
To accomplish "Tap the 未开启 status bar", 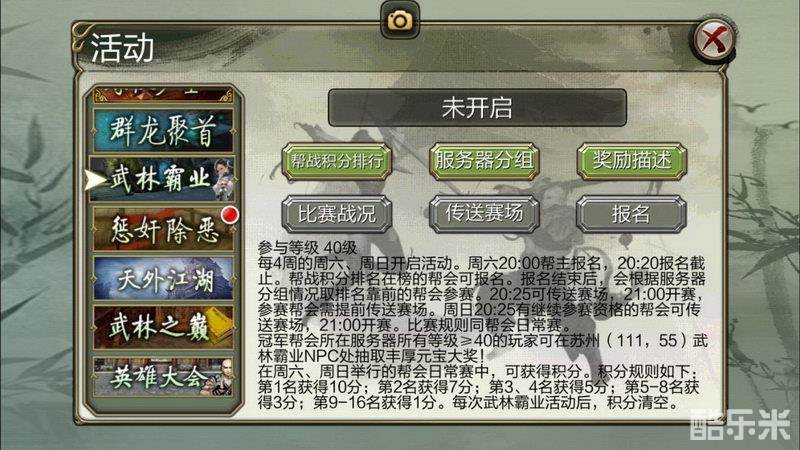I will click(477, 108).
